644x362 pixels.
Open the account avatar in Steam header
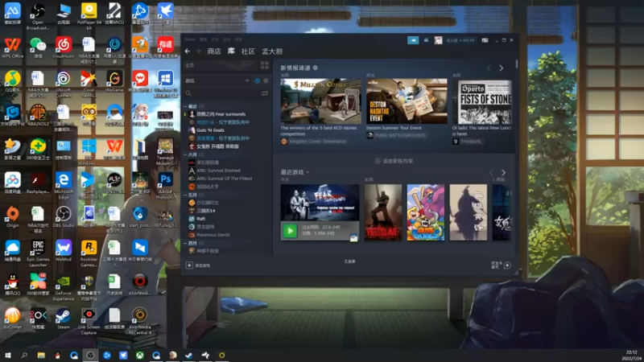click(x=438, y=39)
